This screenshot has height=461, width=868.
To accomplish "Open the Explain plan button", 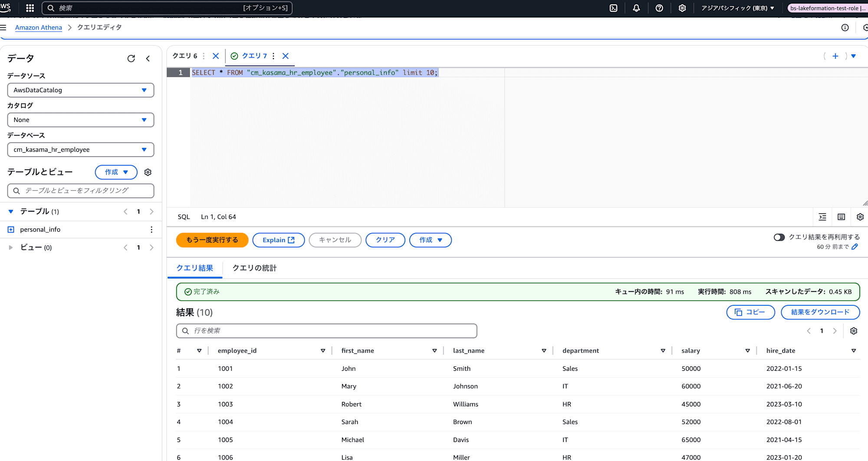I will pyautogui.click(x=279, y=240).
